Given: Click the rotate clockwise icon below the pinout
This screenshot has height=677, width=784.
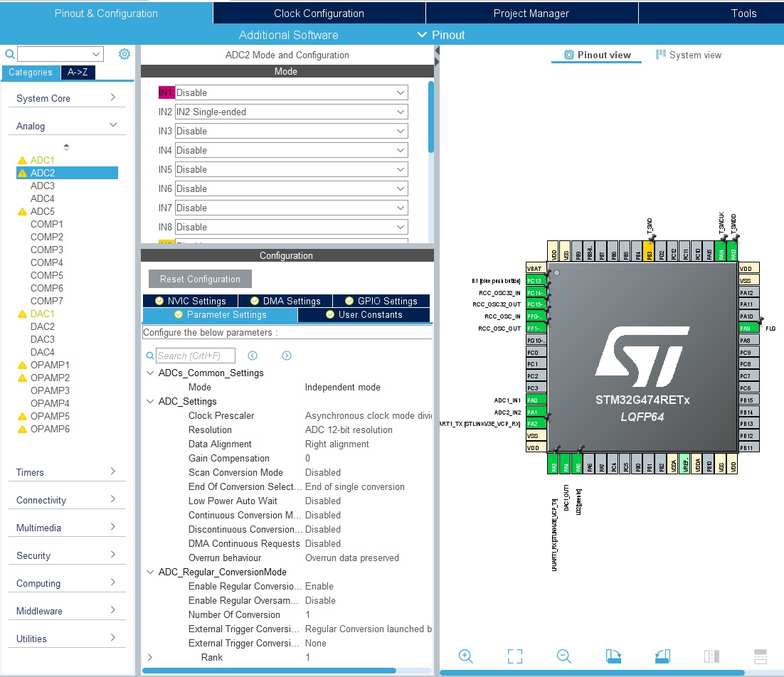Looking at the screenshot, I should coord(613,656).
